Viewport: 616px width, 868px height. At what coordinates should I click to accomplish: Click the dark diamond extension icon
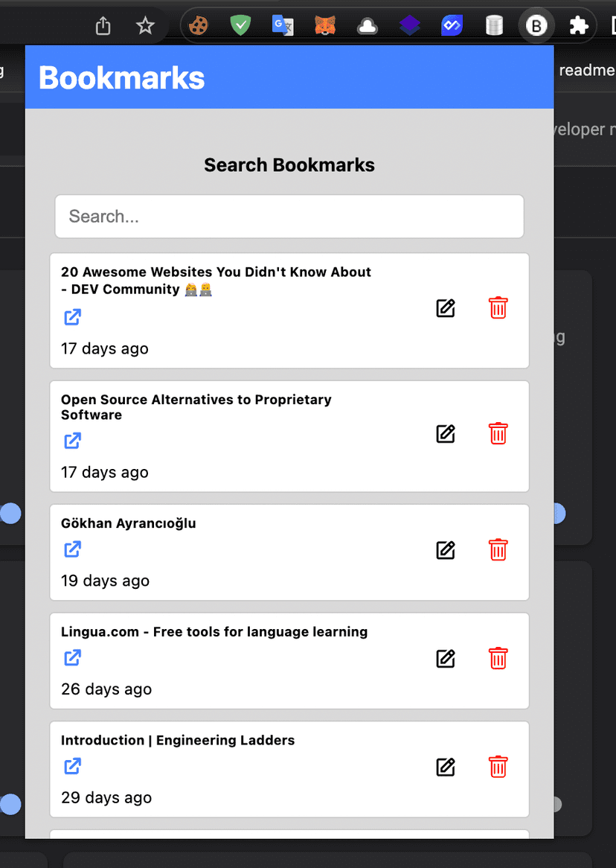tap(410, 25)
